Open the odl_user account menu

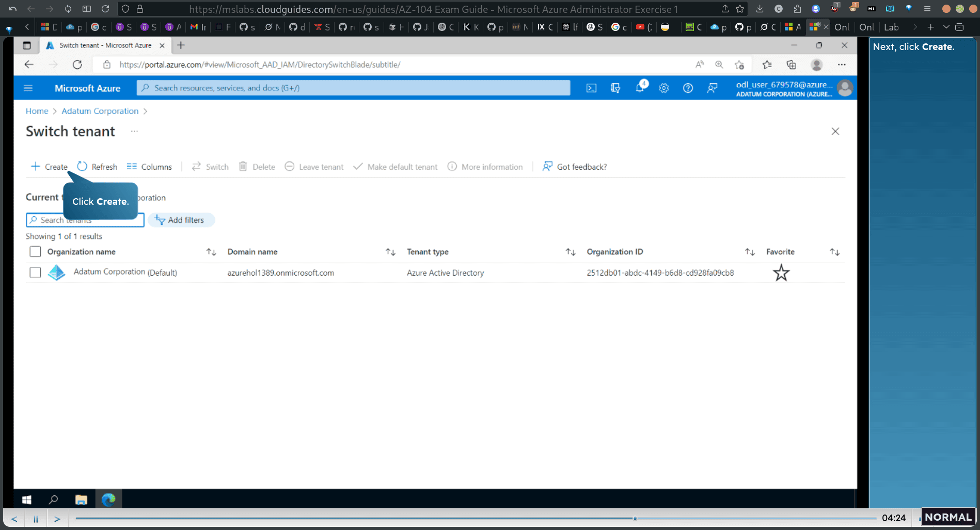794,88
